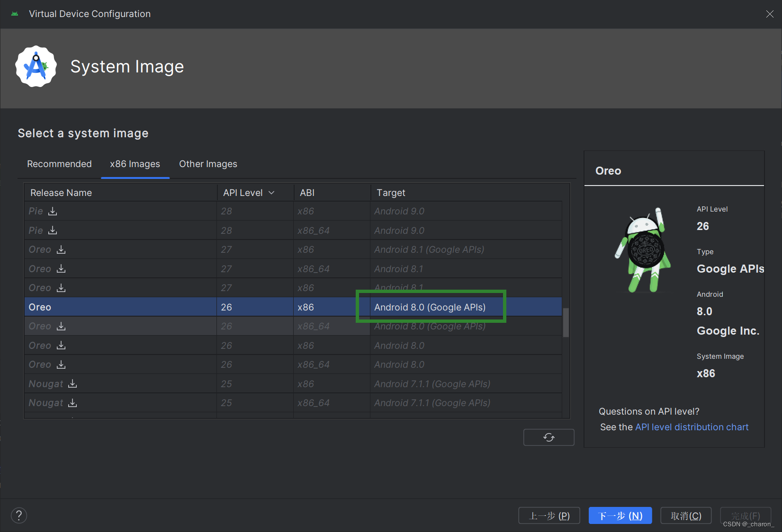This screenshot has width=782, height=532.
Task: Download Oreo API 27 x86 non-Google Android 8.1 image
Action: 61,288
